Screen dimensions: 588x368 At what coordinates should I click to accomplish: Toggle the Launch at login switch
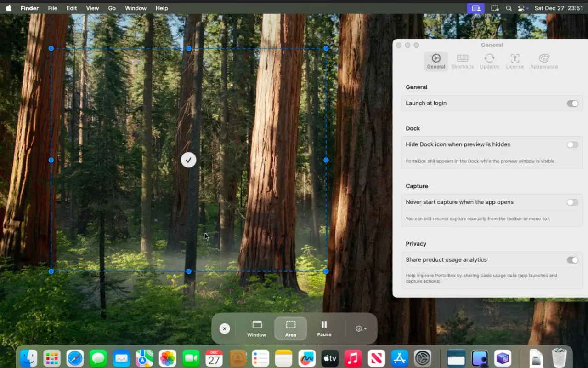click(x=572, y=103)
